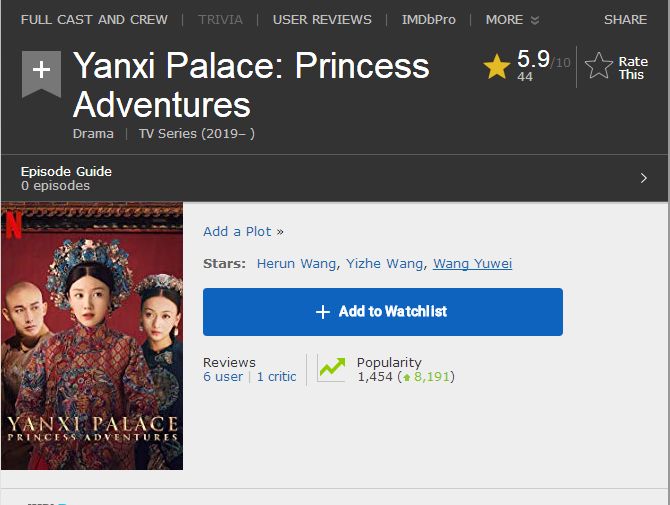This screenshot has width=670, height=505.
Task: Open Herun Wang's profile link
Action: [x=297, y=264]
